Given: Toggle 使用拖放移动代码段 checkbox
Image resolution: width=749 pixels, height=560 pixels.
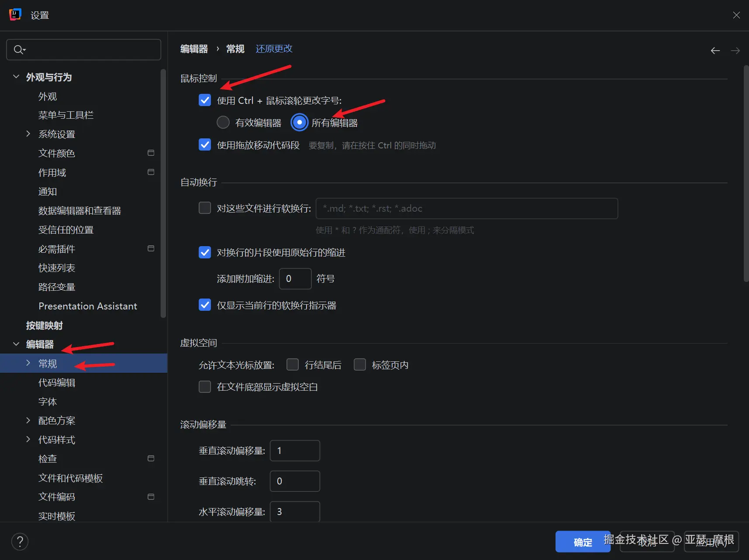Looking at the screenshot, I should pyautogui.click(x=205, y=144).
